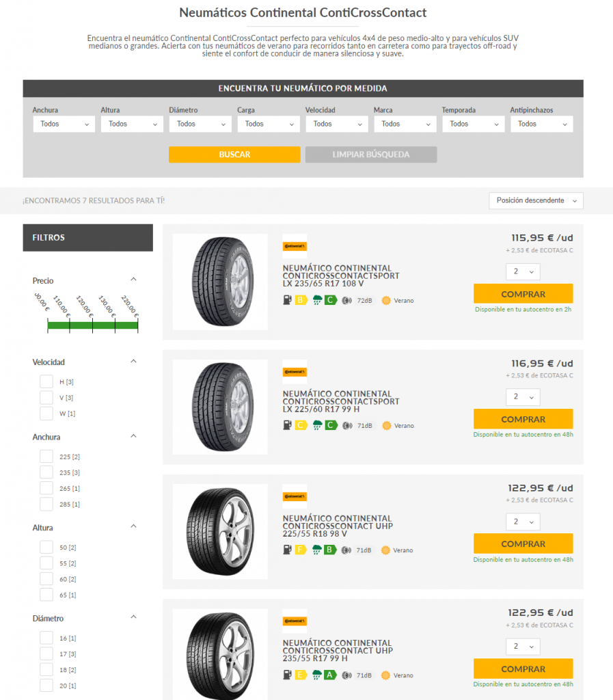Image resolution: width=613 pixels, height=700 pixels.
Task: Open the Marca dropdown
Action: tap(405, 124)
